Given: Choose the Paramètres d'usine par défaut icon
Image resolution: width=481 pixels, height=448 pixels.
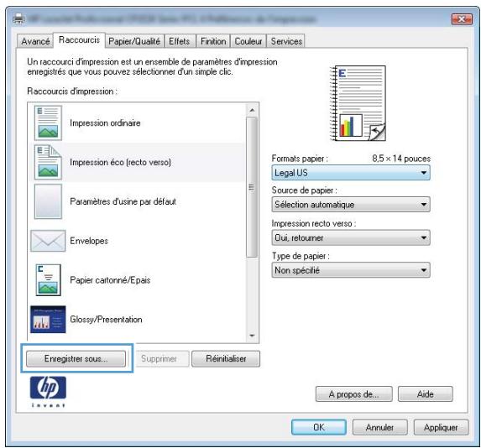Looking at the screenshot, I should pyautogui.click(x=48, y=201).
